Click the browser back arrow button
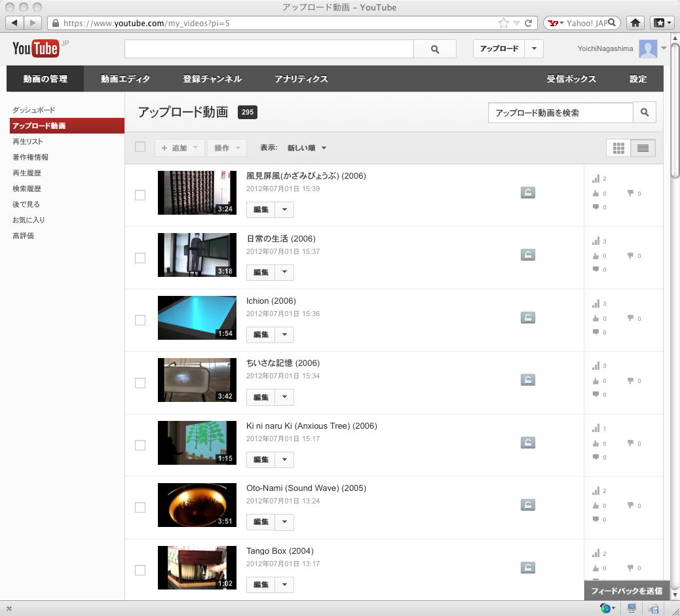The image size is (680, 616). (x=14, y=22)
